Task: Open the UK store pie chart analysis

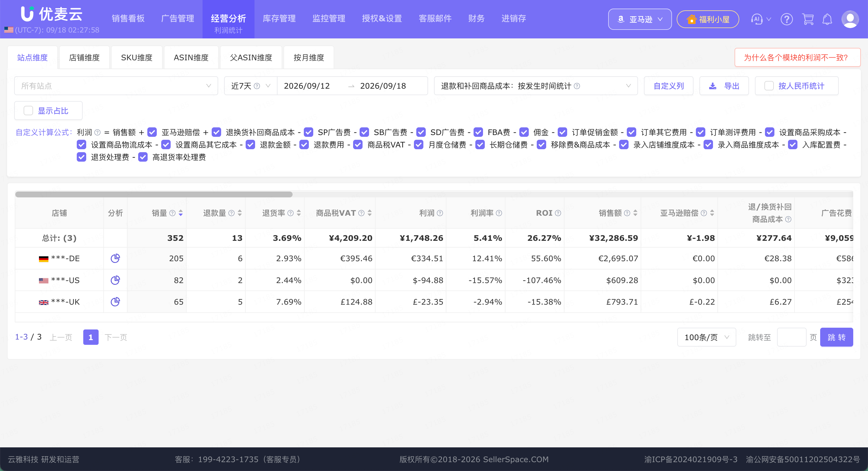Action: click(x=115, y=302)
